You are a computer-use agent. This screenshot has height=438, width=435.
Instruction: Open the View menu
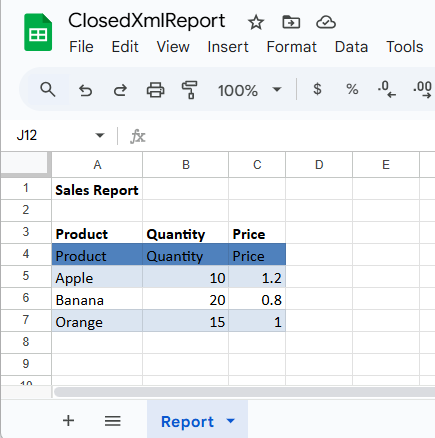[x=173, y=47]
